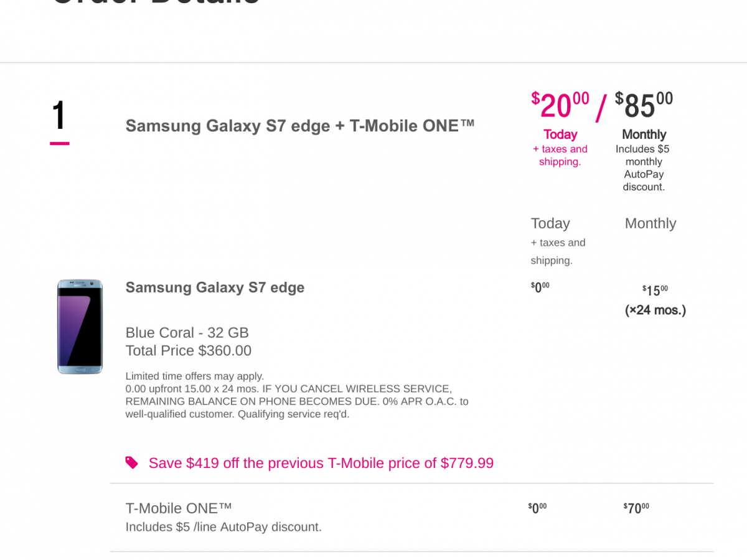Click the gray Today column header

click(x=550, y=223)
